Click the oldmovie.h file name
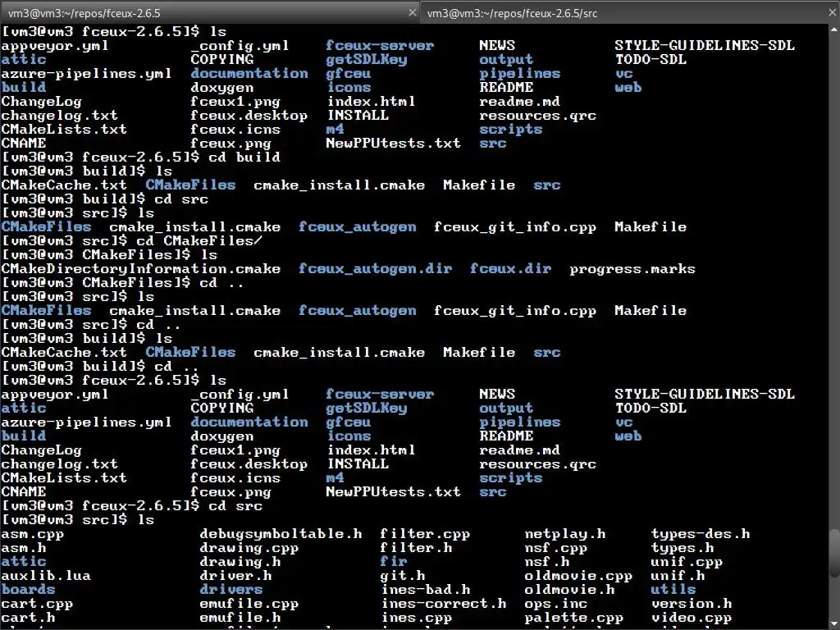Image resolution: width=840 pixels, height=630 pixels. click(x=569, y=590)
